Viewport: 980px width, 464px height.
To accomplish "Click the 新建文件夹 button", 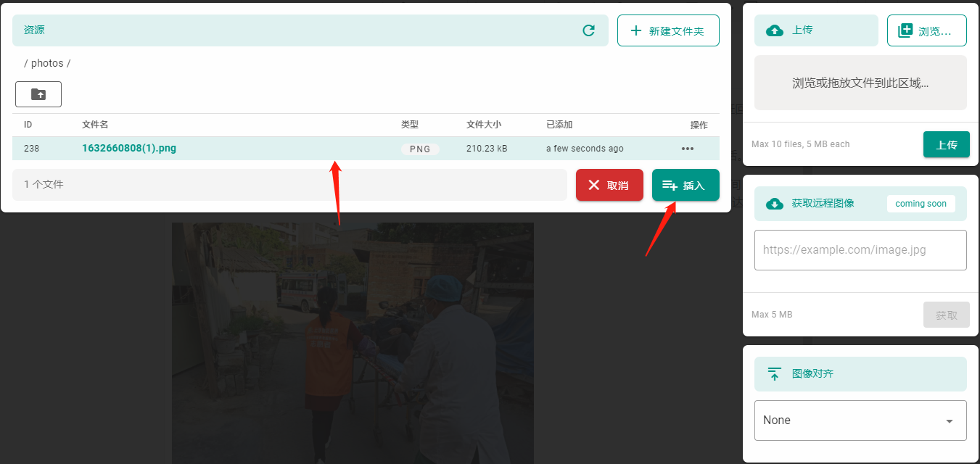I will pos(667,30).
